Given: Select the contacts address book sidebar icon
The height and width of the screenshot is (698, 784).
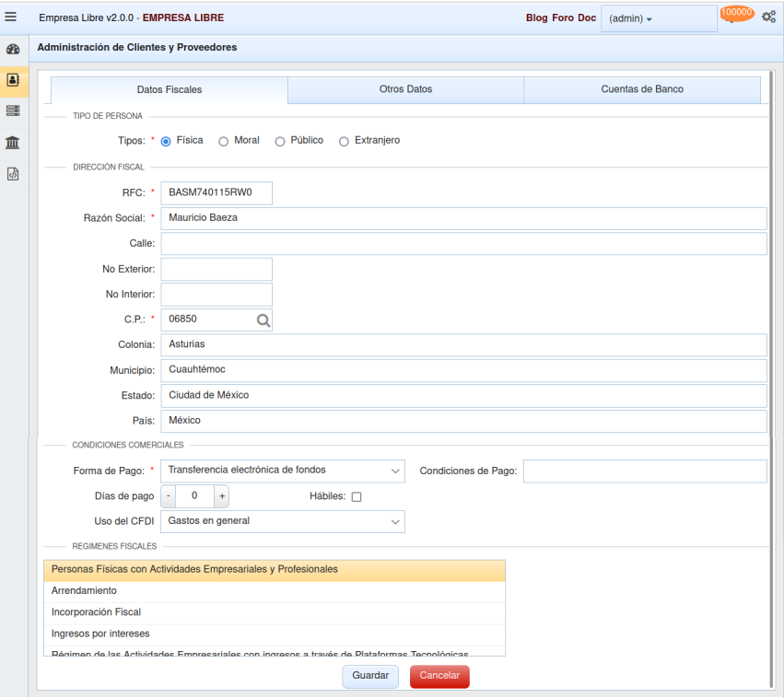Looking at the screenshot, I should pyautogui.click(x=13, y=80).
